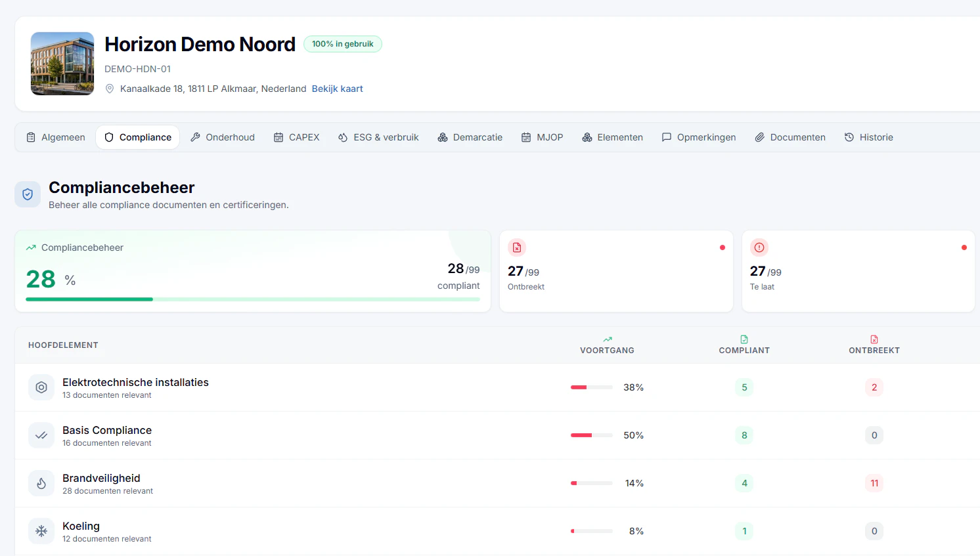980x556 pixels.
Task: Click the 100% in gebruik badge
Action: [343, 44]
